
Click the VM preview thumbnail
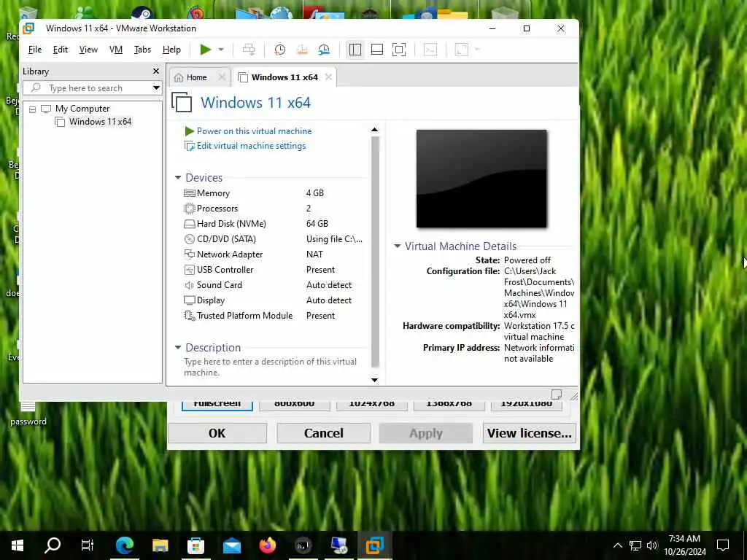[481, 179]
